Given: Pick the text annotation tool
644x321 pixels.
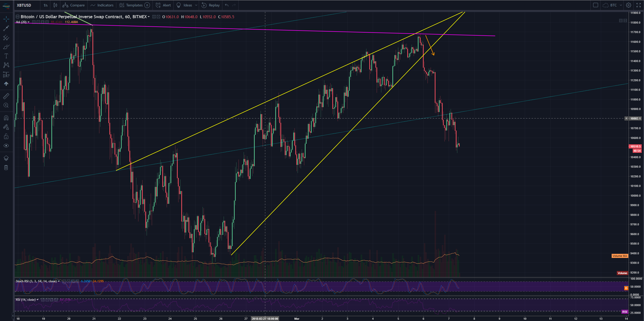Looking at the screenshot, I should (x=6, y=56).
